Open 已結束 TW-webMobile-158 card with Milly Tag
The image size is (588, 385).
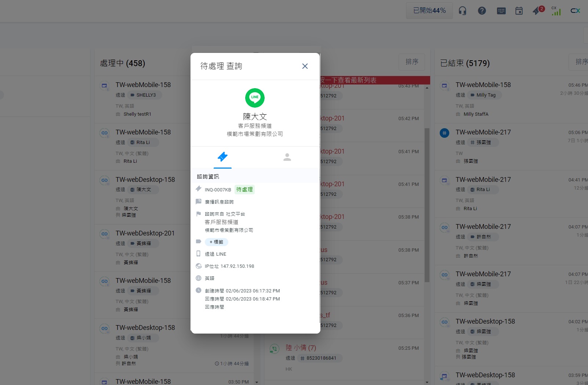pyautogui.click(x=512, y=100)
